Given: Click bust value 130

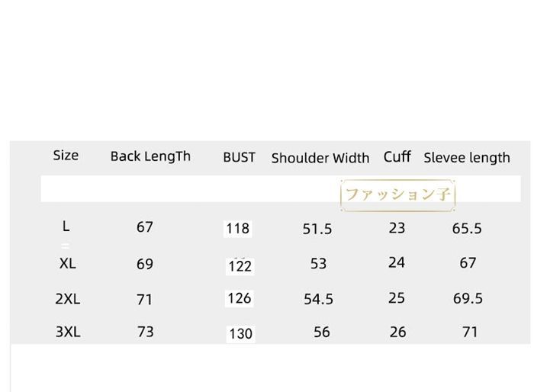Looking at the screenshot, I should (x=240, y=334).
